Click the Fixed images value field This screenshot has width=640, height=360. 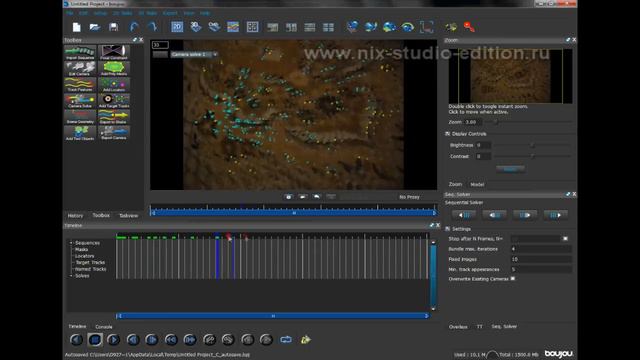pos(541,259)
